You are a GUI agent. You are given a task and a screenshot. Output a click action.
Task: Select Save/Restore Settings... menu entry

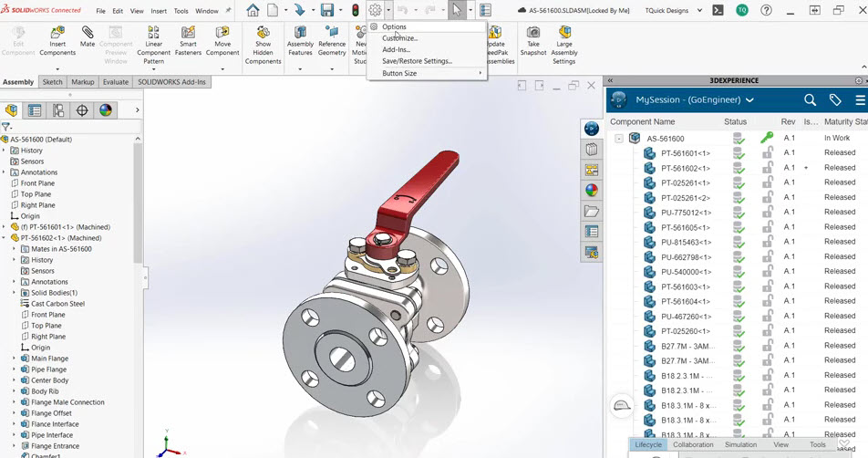[x=417, y=61]
